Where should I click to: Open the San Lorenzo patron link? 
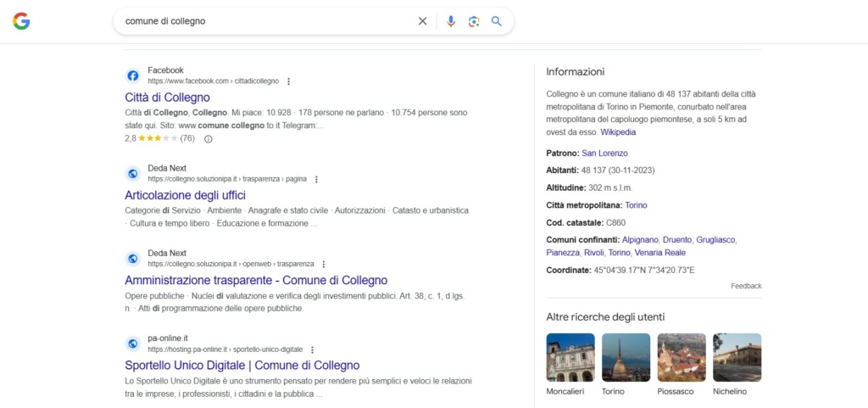click(604, 154)
